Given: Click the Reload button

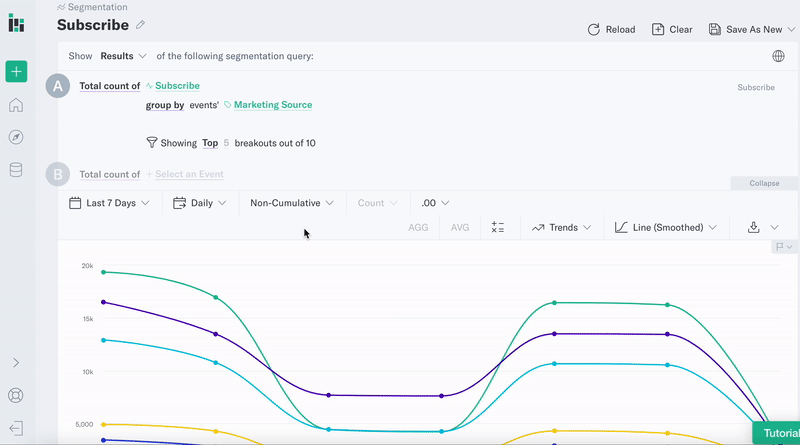Looking at the screenshot, I should (611, 30).
